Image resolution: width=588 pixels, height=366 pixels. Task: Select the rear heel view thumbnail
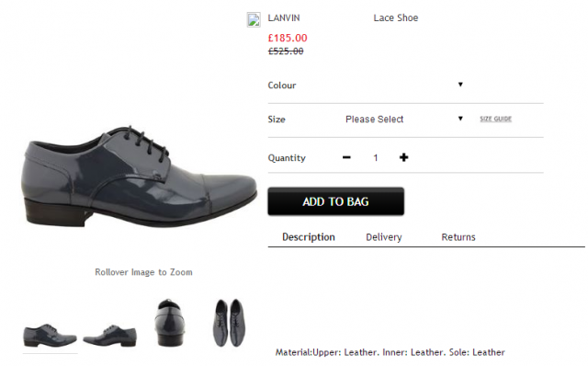170,323
